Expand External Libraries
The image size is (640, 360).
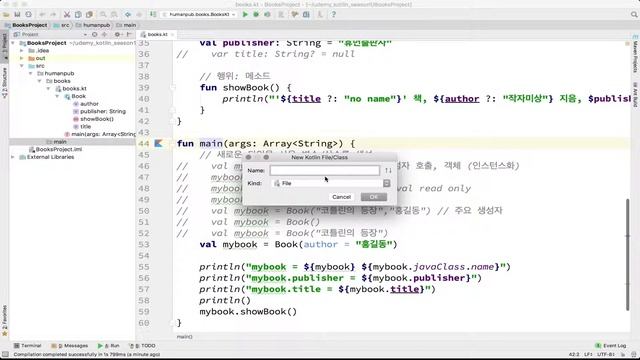tap(13, 157)
